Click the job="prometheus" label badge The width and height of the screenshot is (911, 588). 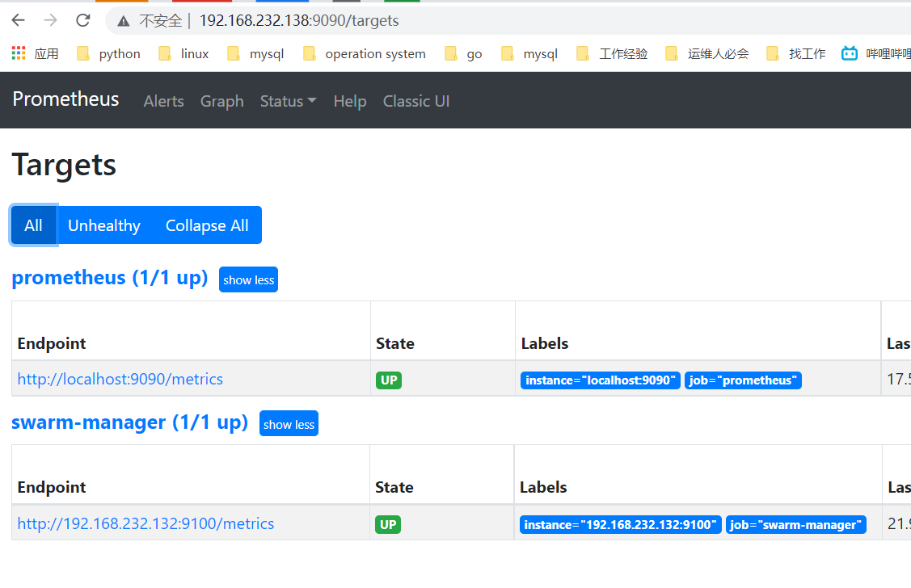(743, 380)
